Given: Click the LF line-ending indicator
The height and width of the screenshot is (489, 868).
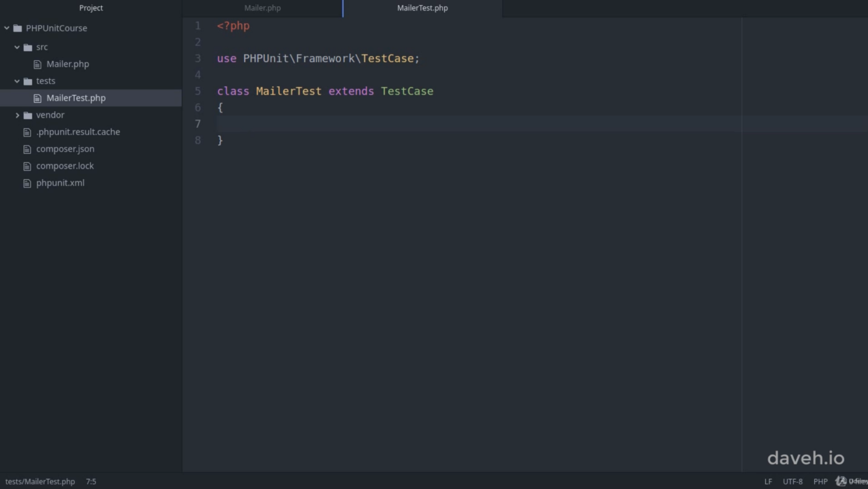Looking at the screenshot, I should tap(768, 481).
